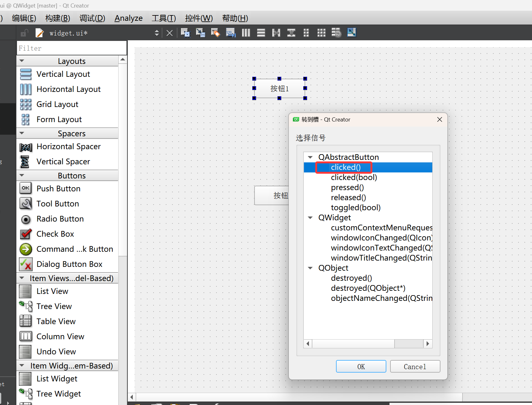This screenshot has height=405, width=532.
Task: Close the widget.ui document with X icon
Action: click(170, 33)
